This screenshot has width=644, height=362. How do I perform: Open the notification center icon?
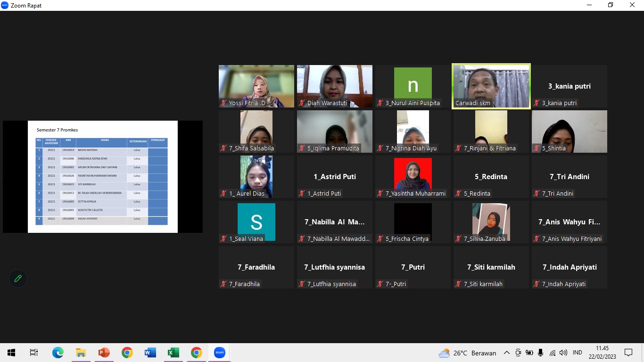pos(628,353)
